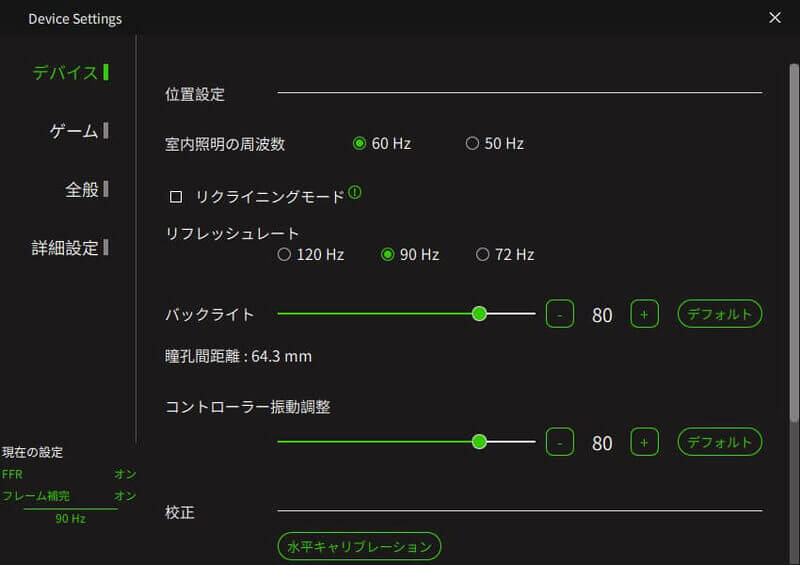Click the info icon beside リクライニングモード
Viewport: 800px width, 565px height.
point(355,193)
